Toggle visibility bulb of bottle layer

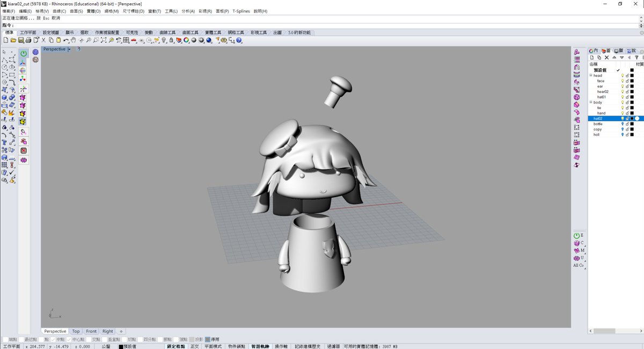[x=623, y=124]
